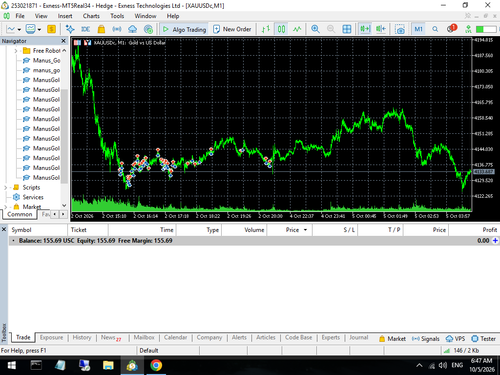This screenshot has height=375, width=500.
Task: Switch to the News tab
Action: (111, 337)
